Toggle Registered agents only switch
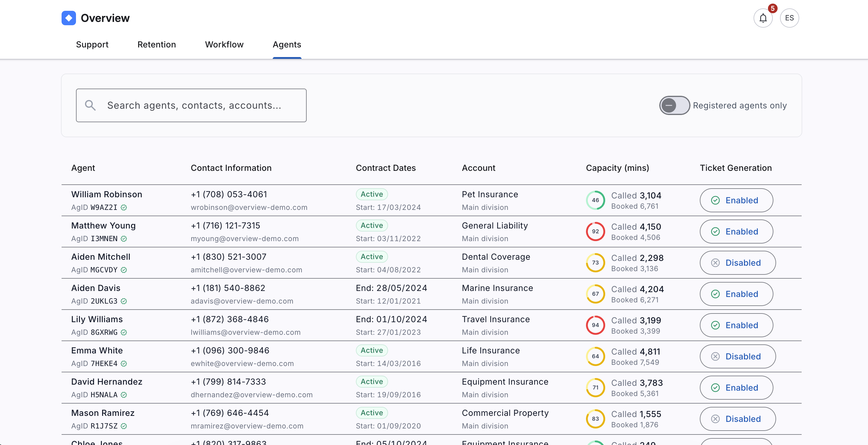868x445 pixels. 674,105
